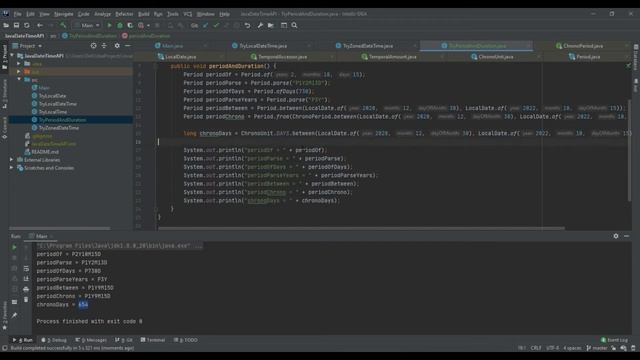Open the Terminal tool window button
The width and height of the screenshot is (640, 360).
(153, 340)
